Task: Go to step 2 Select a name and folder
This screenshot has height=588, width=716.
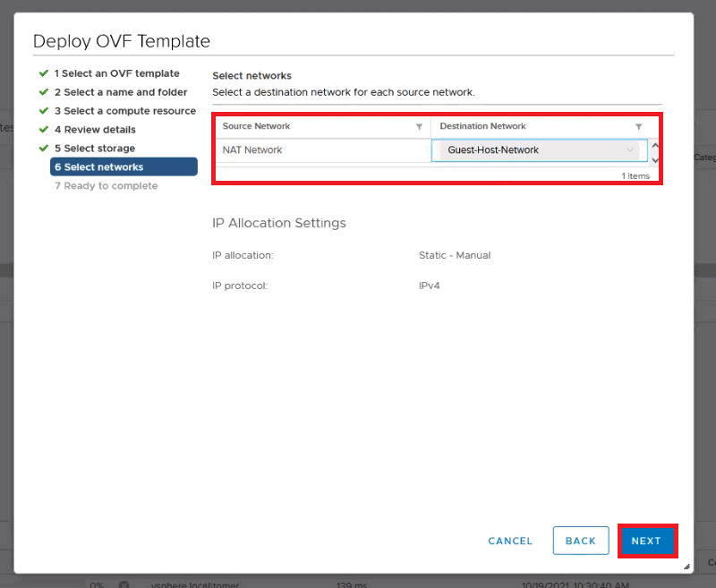Action: pos(120,92)
